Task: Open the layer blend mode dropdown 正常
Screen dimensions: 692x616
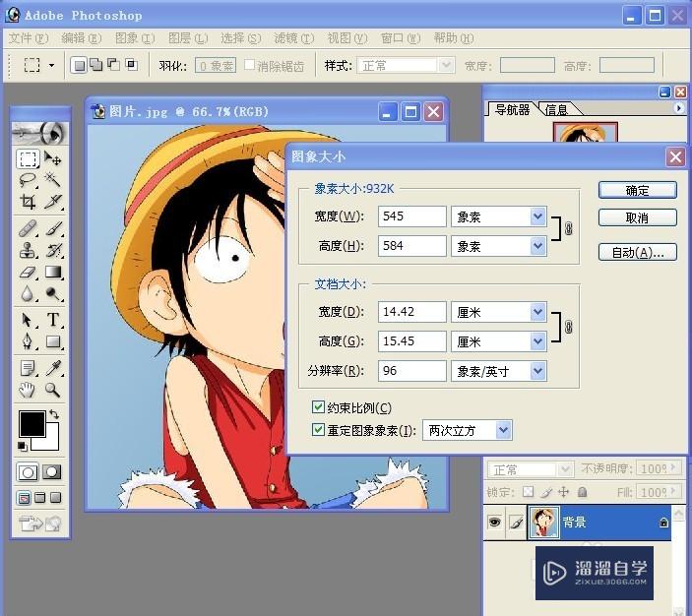Action: point(565,469)
